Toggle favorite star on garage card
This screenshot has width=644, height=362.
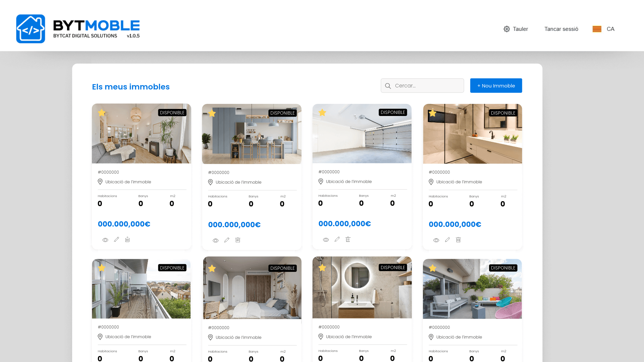322,112
